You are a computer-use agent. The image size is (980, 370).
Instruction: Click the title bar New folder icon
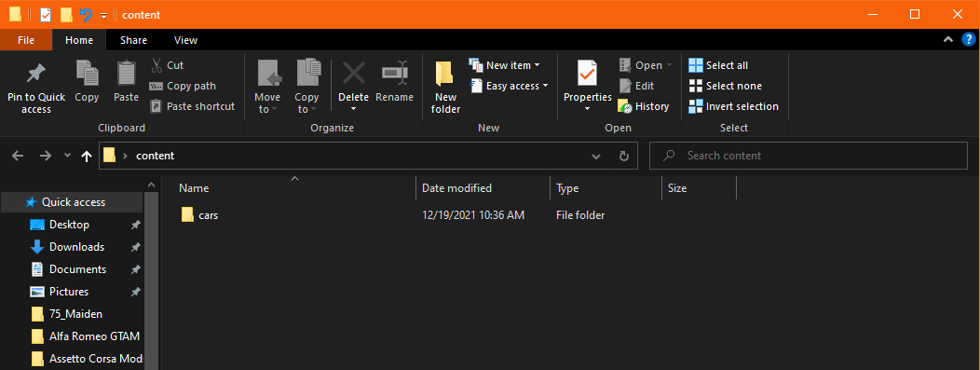tap(66, 15)
